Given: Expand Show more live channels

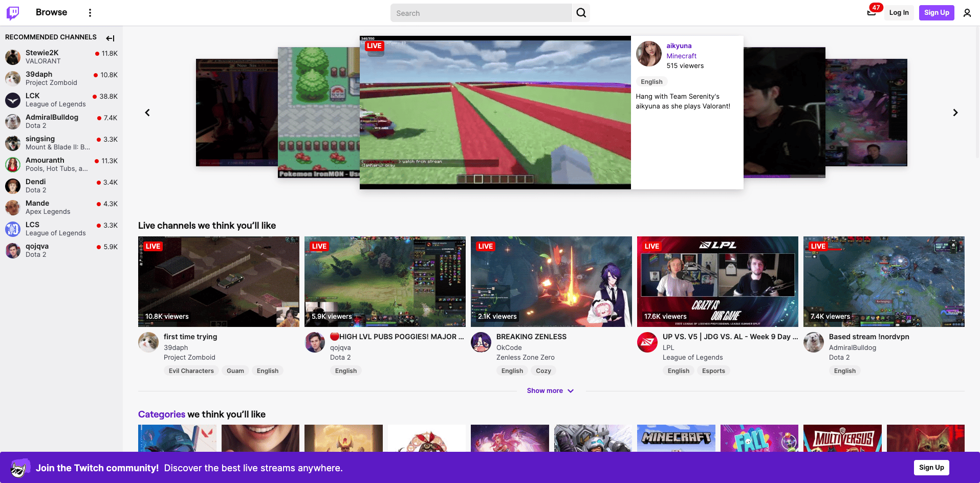Looking at the screenshot, I should pyautogui.click(x=551, y=391).
